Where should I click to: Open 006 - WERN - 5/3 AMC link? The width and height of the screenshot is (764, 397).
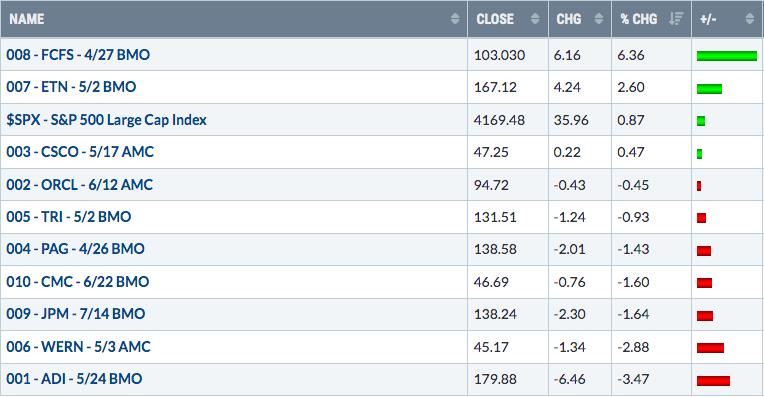point(78,347)
